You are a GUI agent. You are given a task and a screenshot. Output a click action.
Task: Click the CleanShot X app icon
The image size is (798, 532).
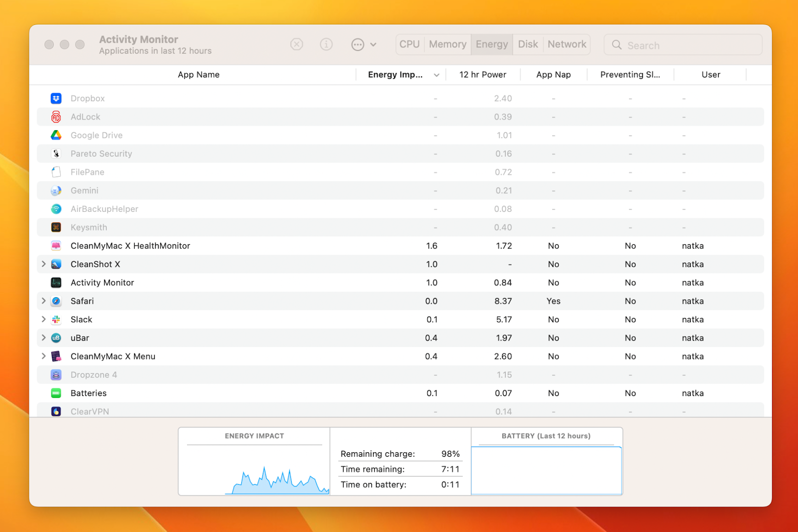[56, 264]
